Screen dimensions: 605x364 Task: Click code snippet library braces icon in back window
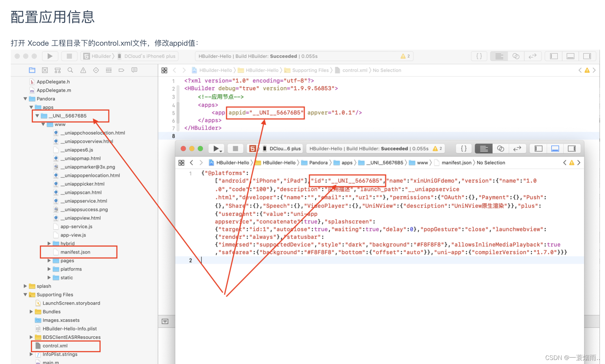point(479,56)
